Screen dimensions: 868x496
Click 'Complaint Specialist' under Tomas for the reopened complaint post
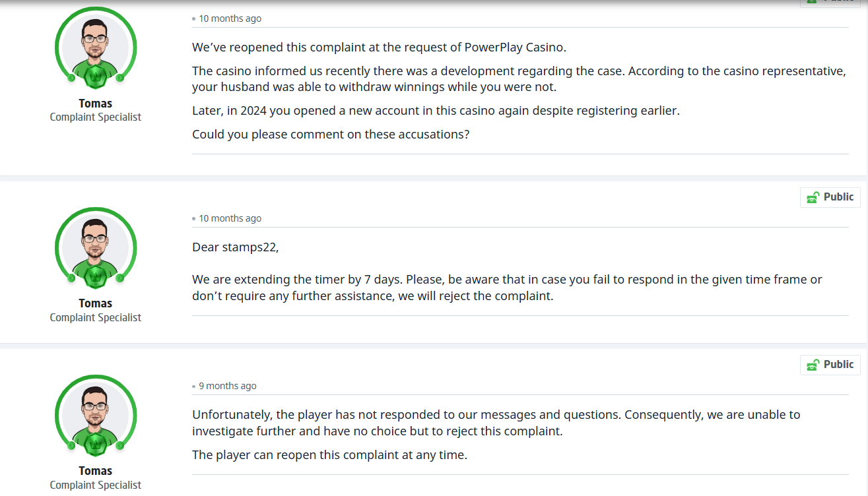pos(96,117)
